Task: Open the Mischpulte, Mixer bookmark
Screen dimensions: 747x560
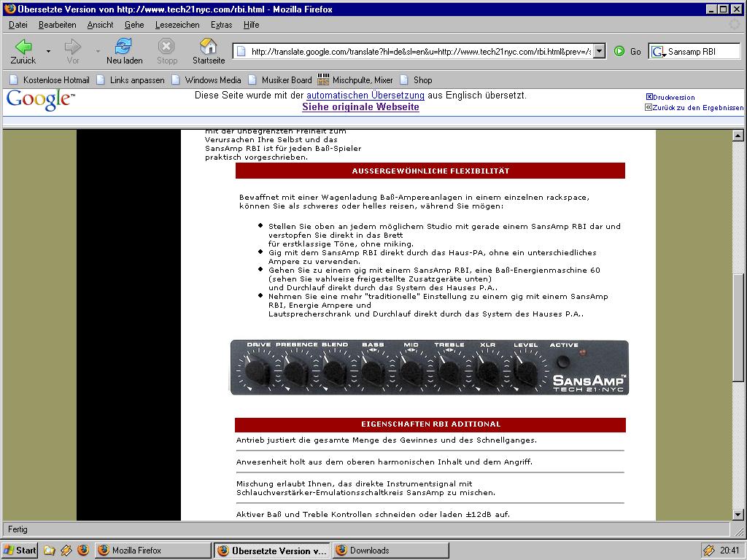Action: pos(355,80)
